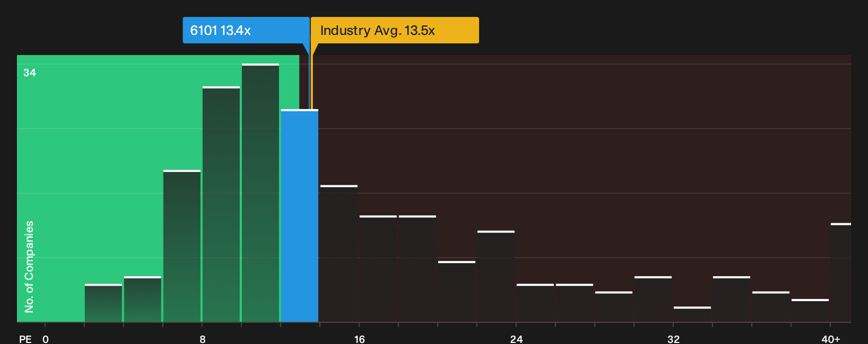Click the 34 y-axis value
This screenshot has height=344, width=868.
pos(30,73)
